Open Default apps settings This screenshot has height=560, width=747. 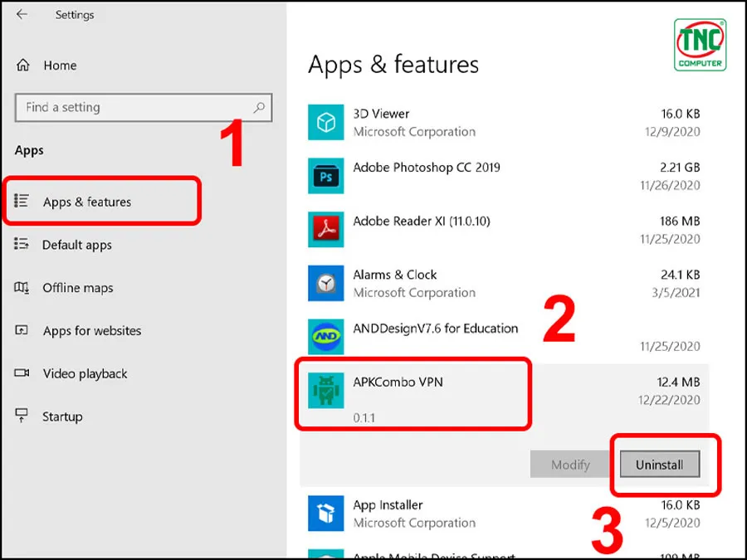point(77,245)
